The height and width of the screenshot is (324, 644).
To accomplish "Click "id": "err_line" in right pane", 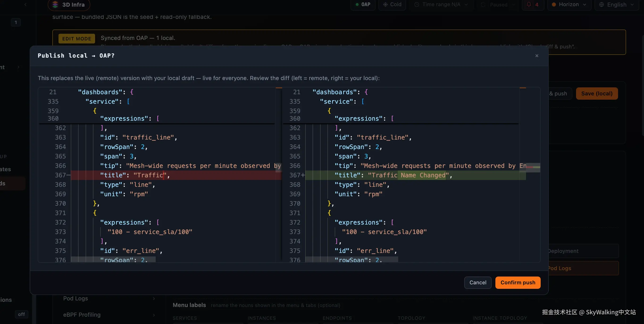I will (x=365, y=251).
